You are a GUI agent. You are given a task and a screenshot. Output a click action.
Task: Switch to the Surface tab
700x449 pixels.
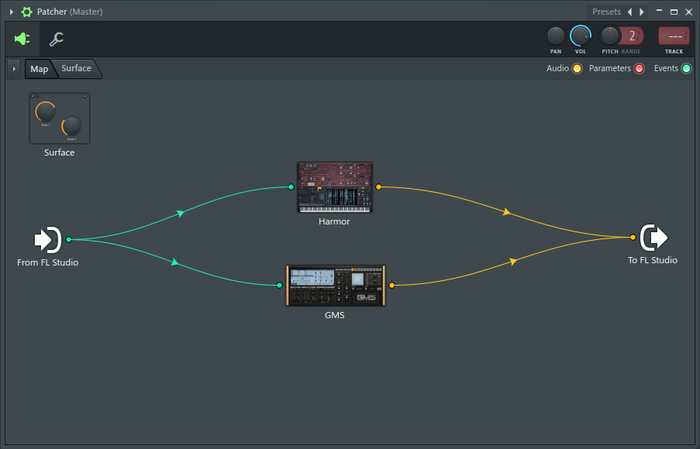[x=76, y=68]
